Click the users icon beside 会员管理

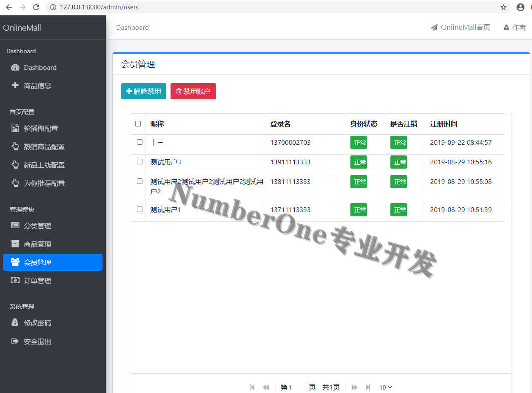[x=15, y=262]
